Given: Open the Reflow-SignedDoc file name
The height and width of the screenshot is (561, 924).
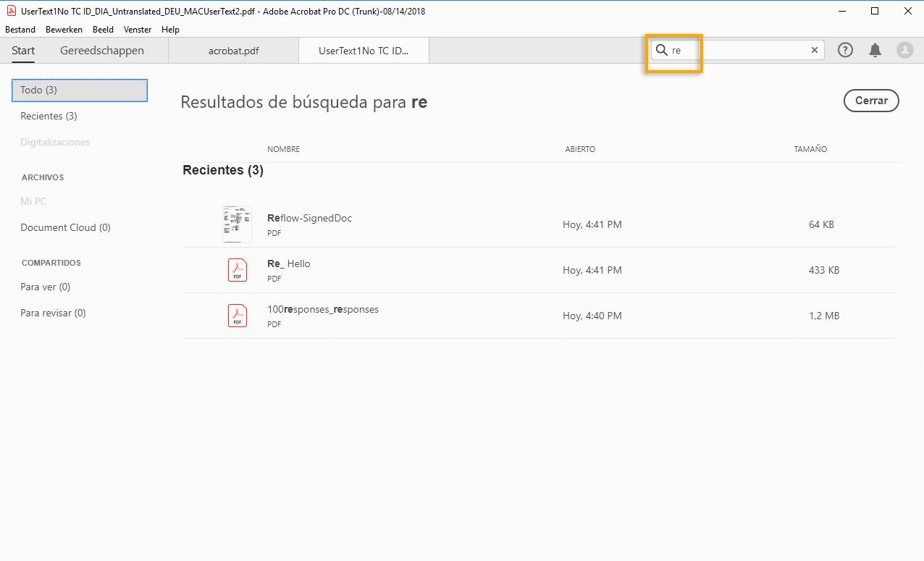Looking at the screenshot, I should (x=309, y=218).
